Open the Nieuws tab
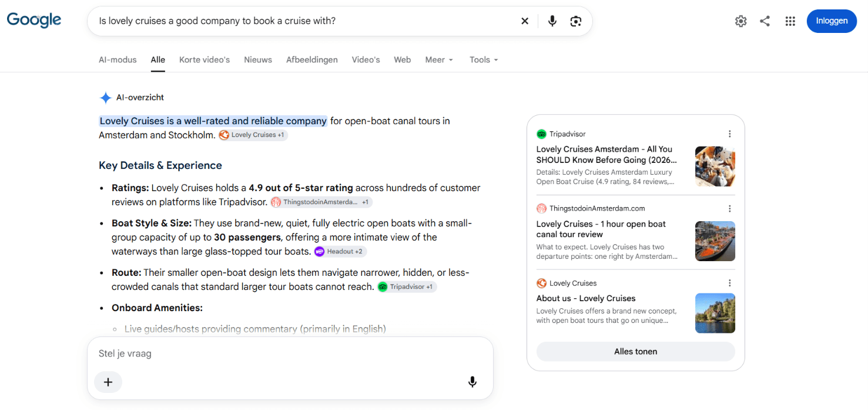868x410 pixels. 258,60
